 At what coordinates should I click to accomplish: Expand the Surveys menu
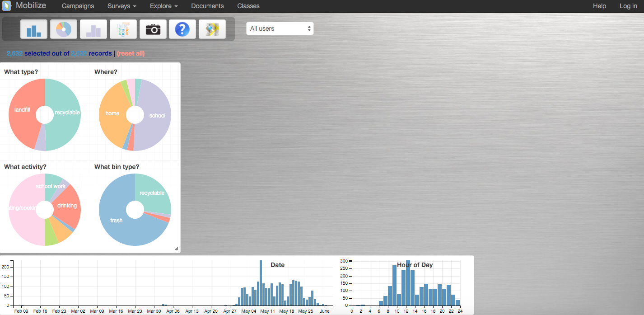[x=122, y=6]
